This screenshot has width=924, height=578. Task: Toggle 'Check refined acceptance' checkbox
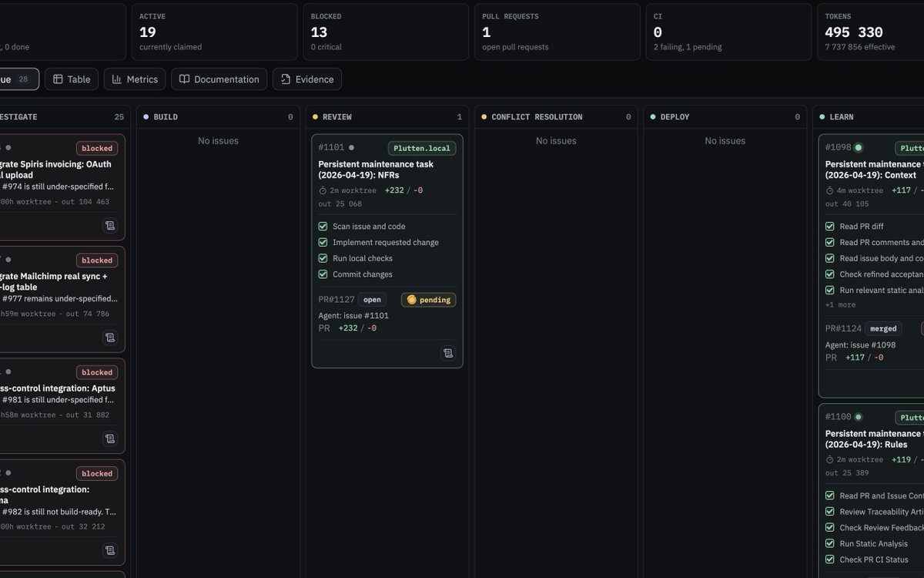click(830, 274)
